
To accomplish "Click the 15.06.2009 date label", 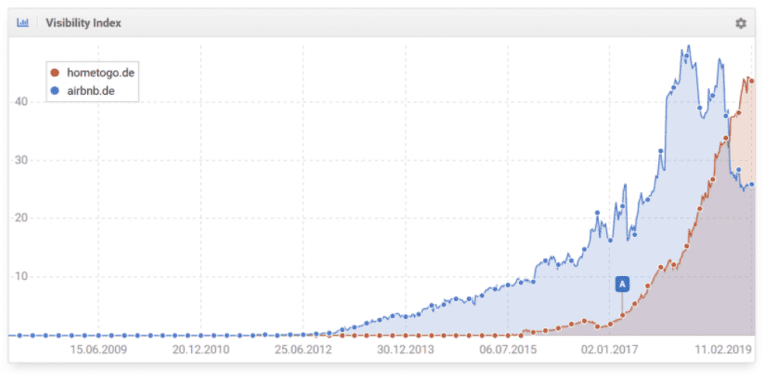I will pos(98,350).
